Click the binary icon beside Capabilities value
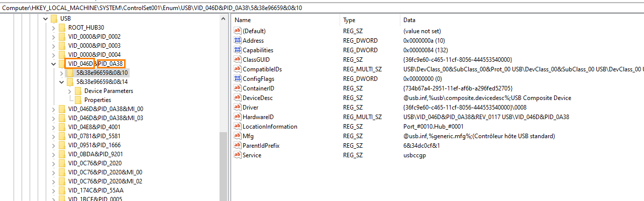 [x=238, y=50]
